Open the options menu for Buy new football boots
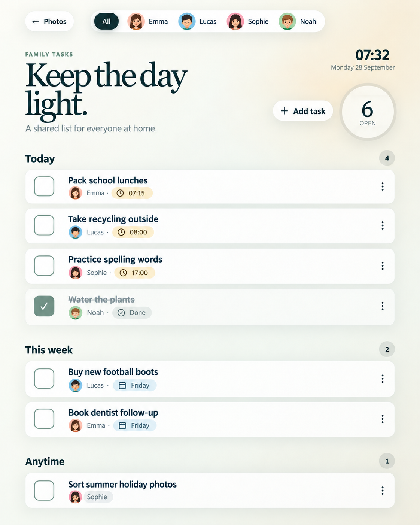Viewport: 420px width, 525px height. [x=382, y=379]
